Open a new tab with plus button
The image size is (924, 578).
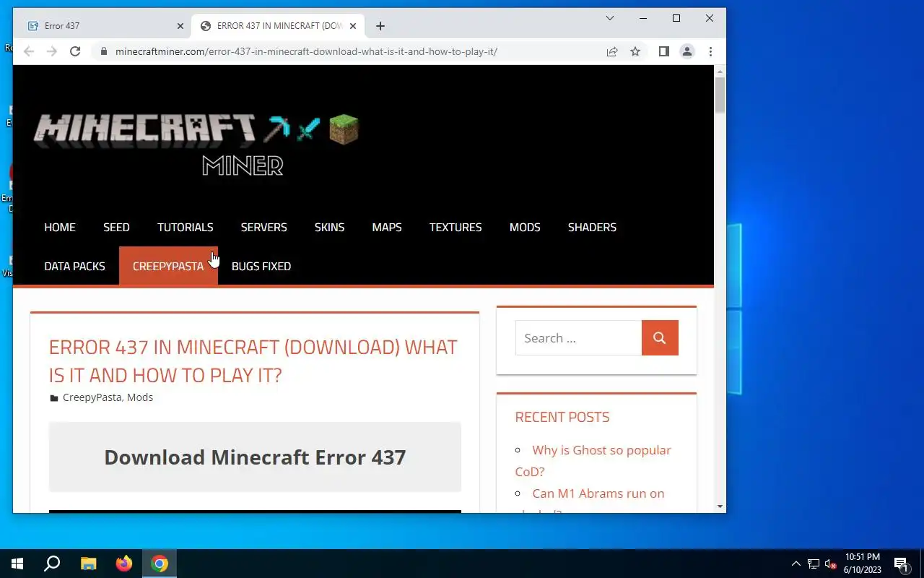pos(380,26)
